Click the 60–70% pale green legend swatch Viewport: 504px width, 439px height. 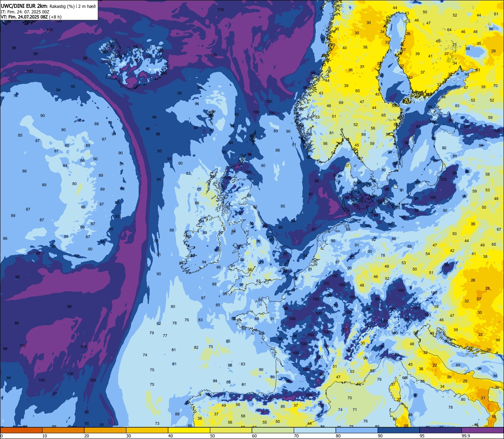[273, 430]
